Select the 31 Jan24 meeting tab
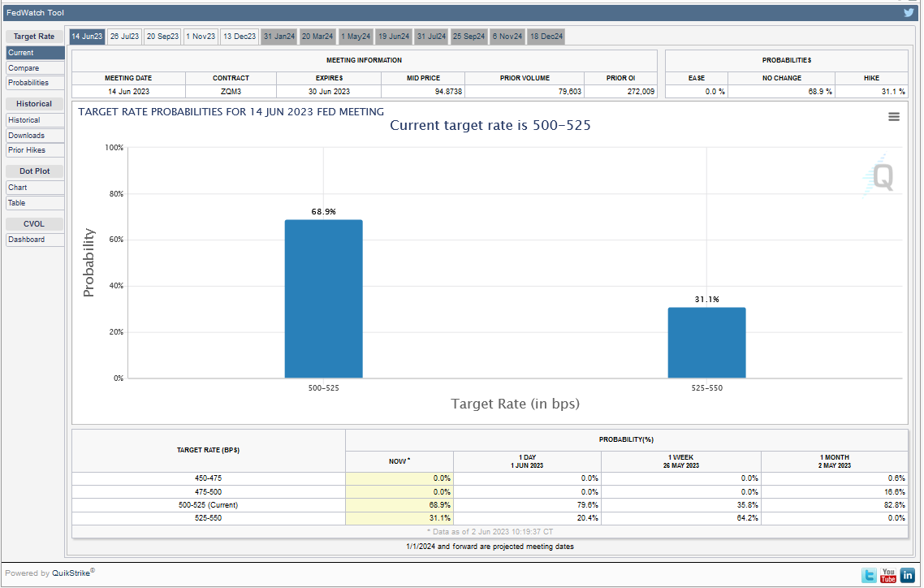The width and height of the screenshot is (924, 588). [279, 37]
